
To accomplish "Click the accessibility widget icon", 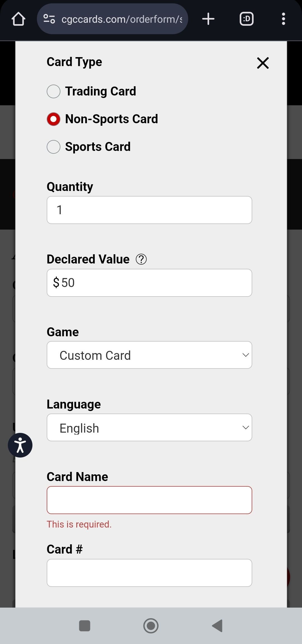I will [x=20, y=445].
